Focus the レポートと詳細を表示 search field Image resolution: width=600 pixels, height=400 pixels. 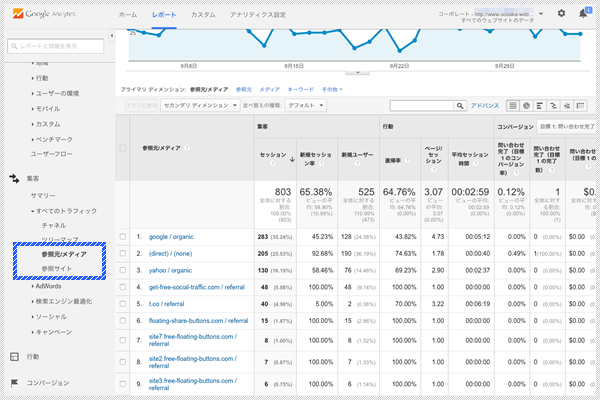point(55,46)
